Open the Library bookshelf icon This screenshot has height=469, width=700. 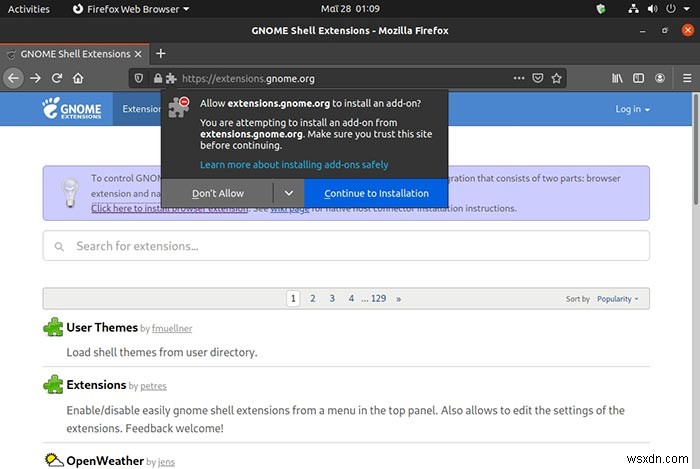[x=617, y=79]
